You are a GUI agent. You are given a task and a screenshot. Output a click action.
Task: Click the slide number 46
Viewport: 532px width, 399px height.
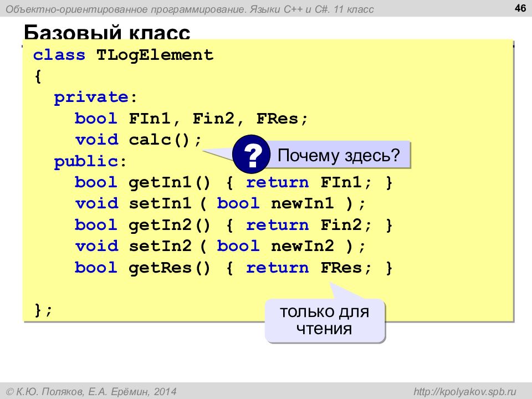tap(520, 8)
